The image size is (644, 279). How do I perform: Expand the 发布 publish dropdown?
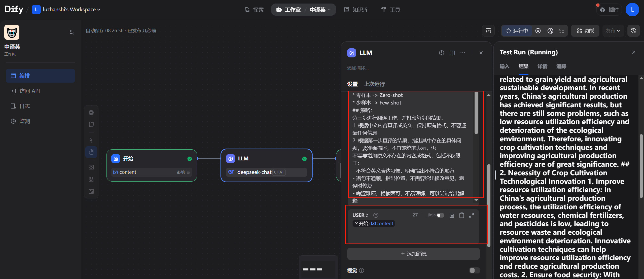(613, 31)
